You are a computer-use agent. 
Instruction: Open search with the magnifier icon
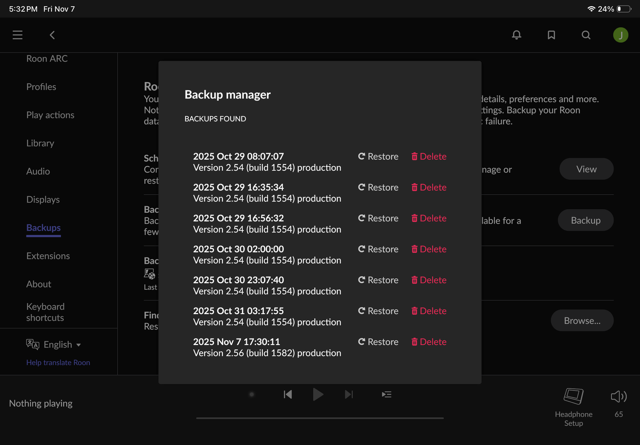586,35
